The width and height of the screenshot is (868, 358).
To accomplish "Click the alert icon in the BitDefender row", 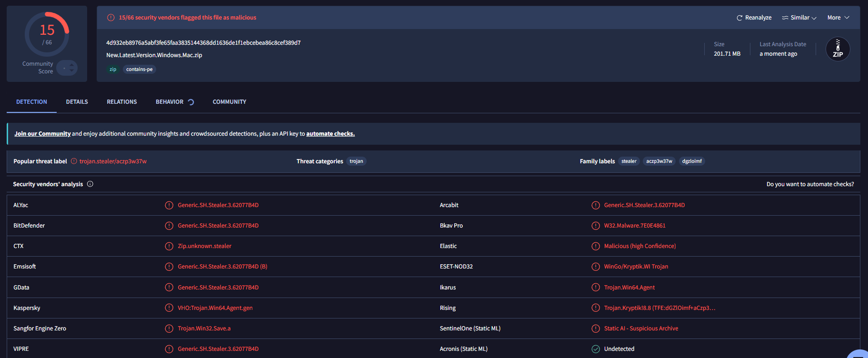I will pos(169,226).
